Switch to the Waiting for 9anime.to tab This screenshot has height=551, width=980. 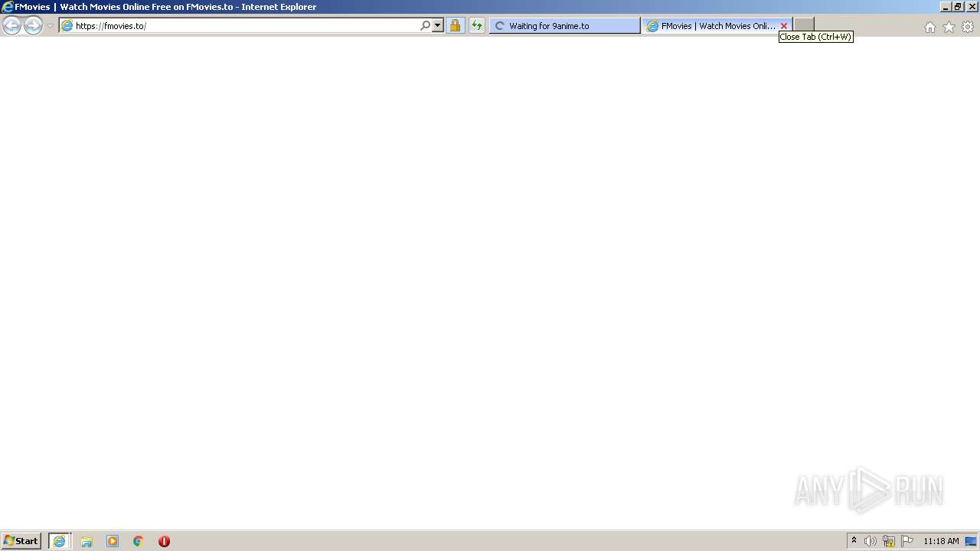(564, 25)
